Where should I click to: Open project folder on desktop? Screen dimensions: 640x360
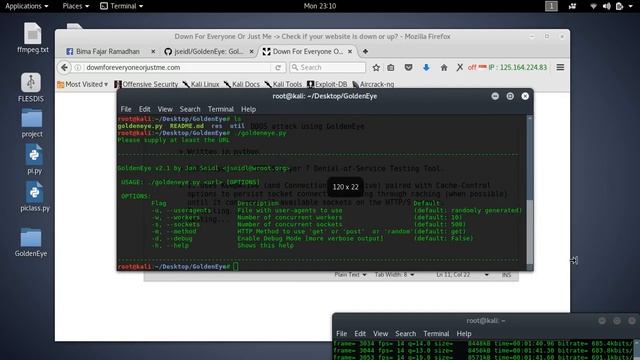(x=32, y=123)
